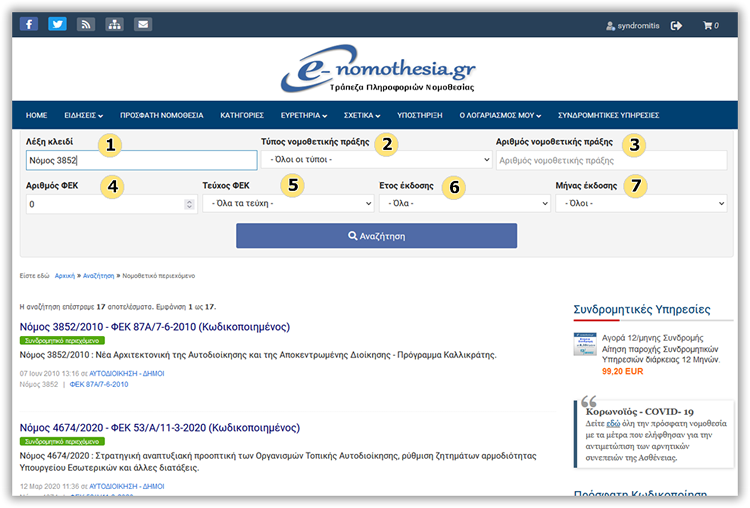This screenshot has height=508, width=750.
Task: Click the Αριθμός νομοθετικής πράξης field
Action: [610, 160]
